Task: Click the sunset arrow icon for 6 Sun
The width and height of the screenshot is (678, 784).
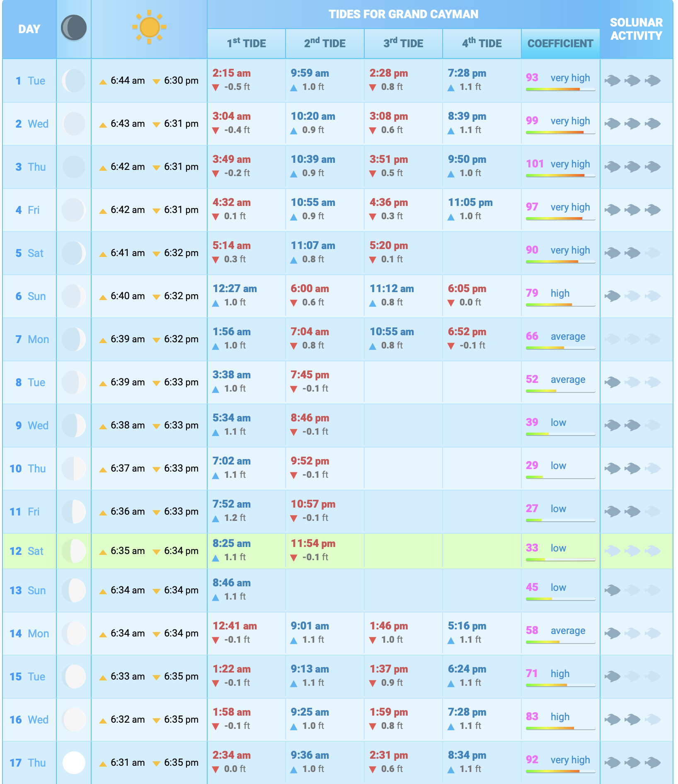Action: [156, 297]
